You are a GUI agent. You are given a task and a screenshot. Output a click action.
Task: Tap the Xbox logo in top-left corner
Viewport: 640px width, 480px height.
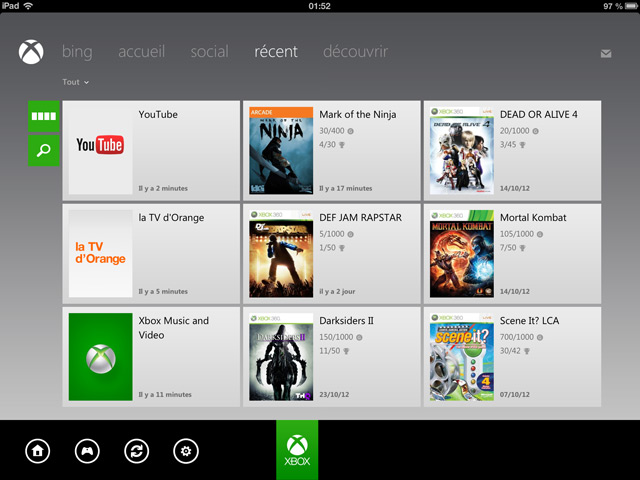31,52
